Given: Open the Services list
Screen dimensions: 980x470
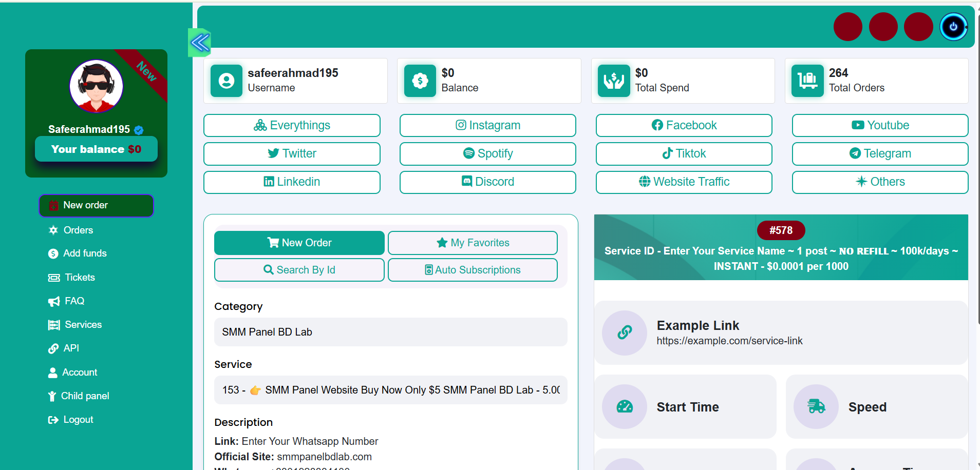Looking at the screenshot, I should (75, 325).
